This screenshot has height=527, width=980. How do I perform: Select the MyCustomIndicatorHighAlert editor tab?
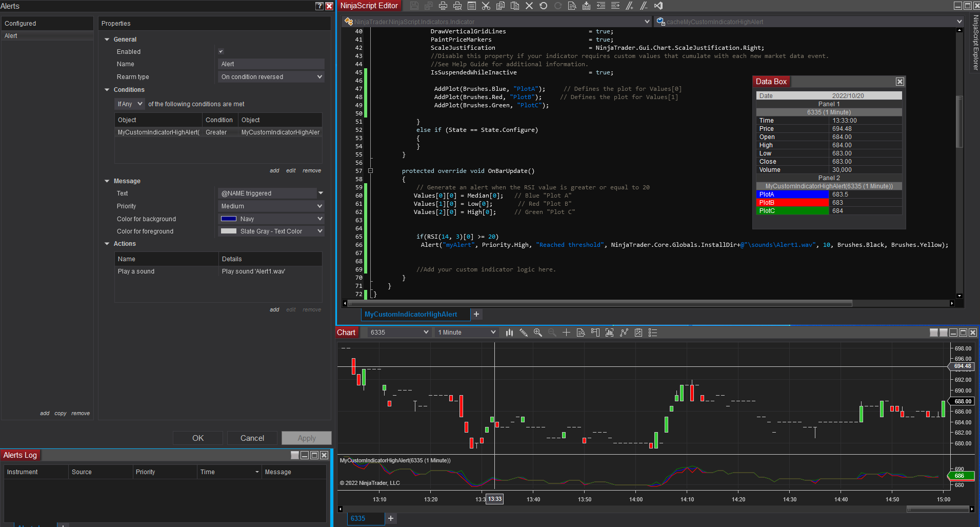point(410,315)
